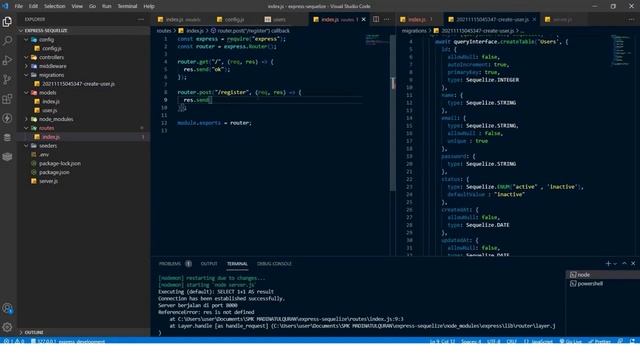Open the Manage gear icon
The width and height of the screenshot is (640, 360).
click(7, 327)
